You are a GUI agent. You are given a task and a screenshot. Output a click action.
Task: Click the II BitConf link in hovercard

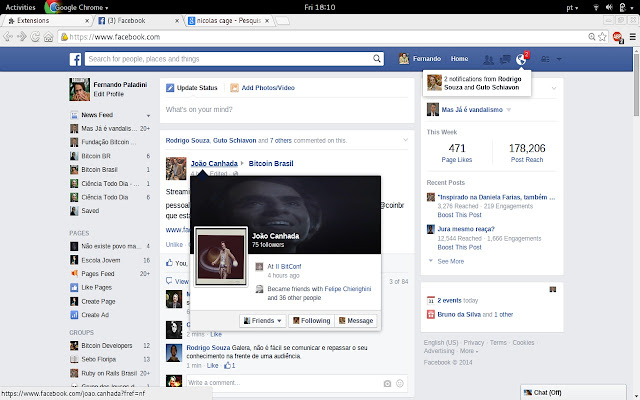[x=288, y=266]
